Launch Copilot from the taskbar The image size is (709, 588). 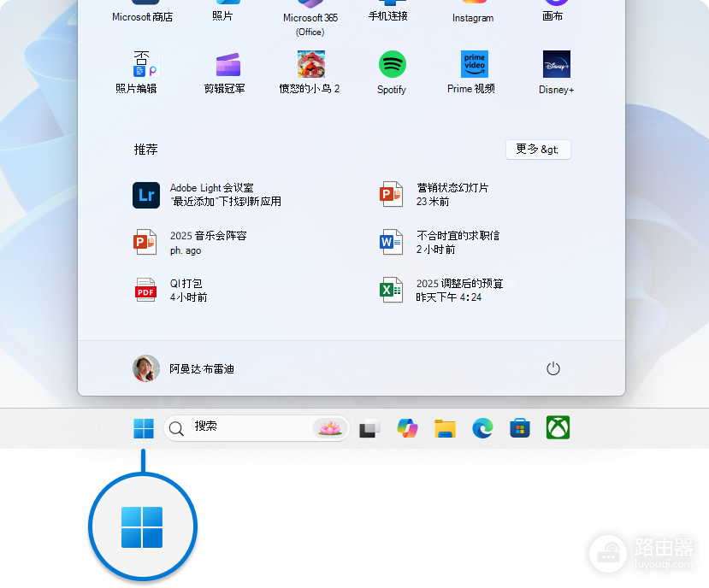pyautogui.click(x=407, y=428)
